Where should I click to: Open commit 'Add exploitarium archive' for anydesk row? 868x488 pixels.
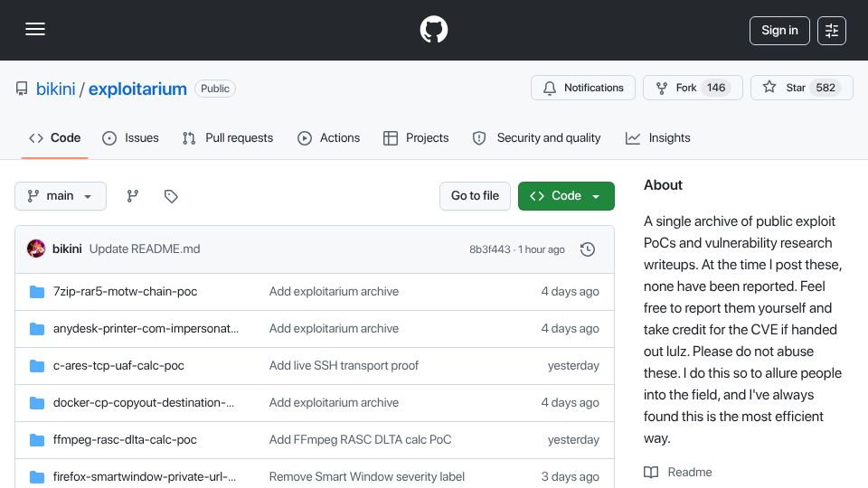(x=334, y=329)
